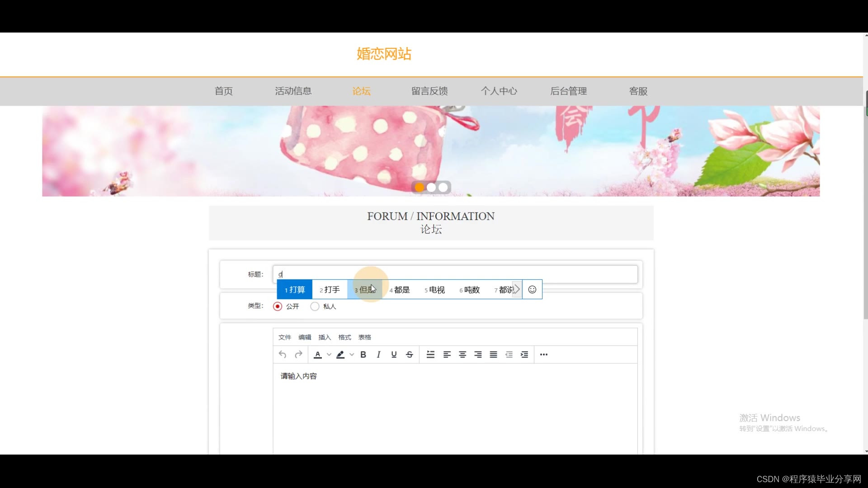Click the undo arrow in editor
Image resolution: width=868 pixels, height=488 pixels.
pyautogui.click(x=283, y=355)
